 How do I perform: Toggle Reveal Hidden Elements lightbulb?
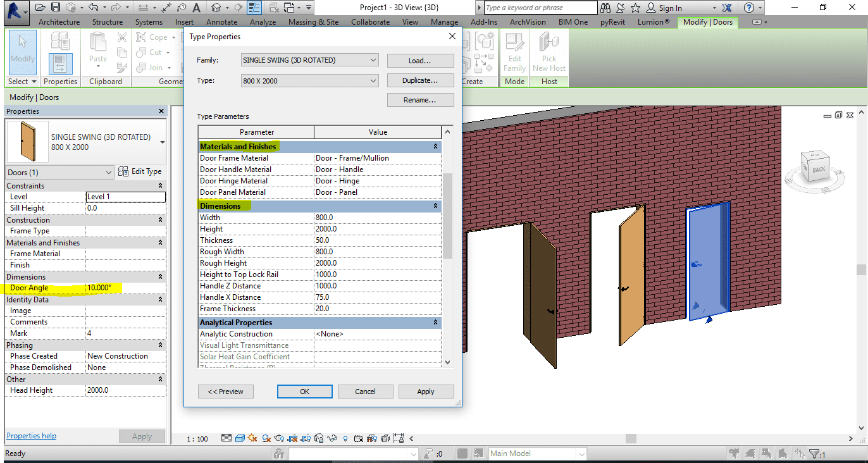(x=345, y=438)
